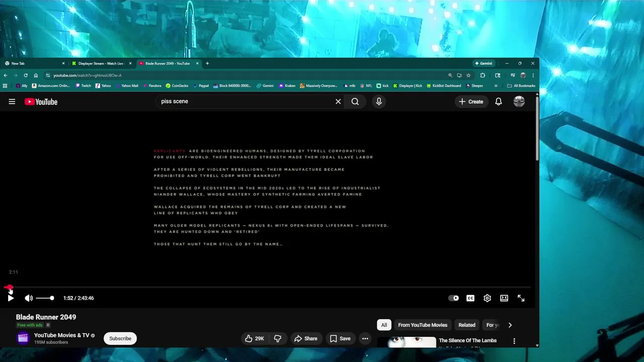644x362 pixels.
Task: Open the Chrome three-dot menu
Action: click(x=533, y=75)
